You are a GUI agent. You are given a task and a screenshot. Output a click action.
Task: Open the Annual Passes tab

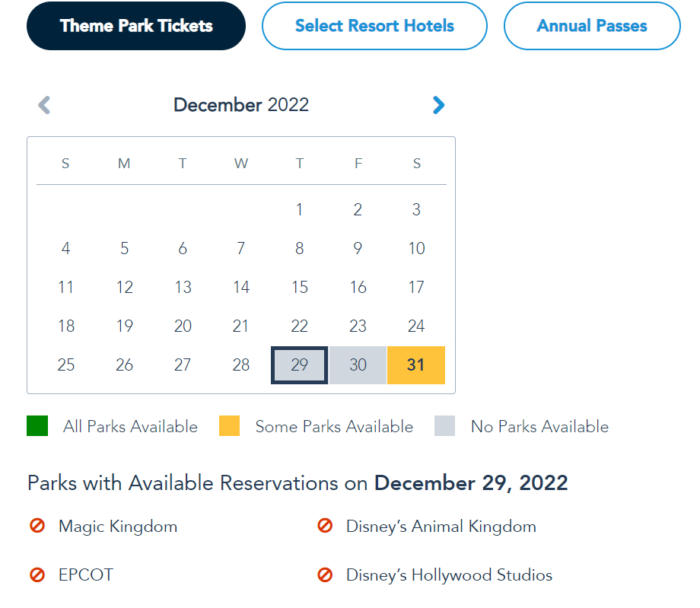coord(592,26)
